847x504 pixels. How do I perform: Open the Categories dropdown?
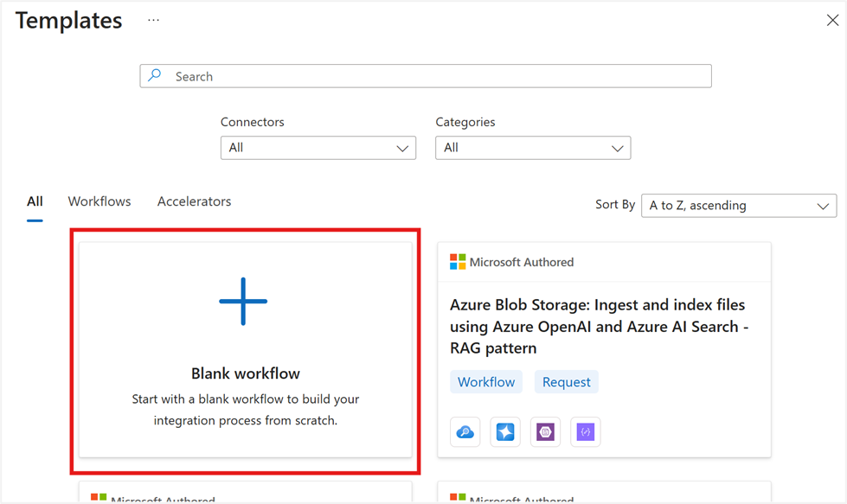tap(533, 148)
